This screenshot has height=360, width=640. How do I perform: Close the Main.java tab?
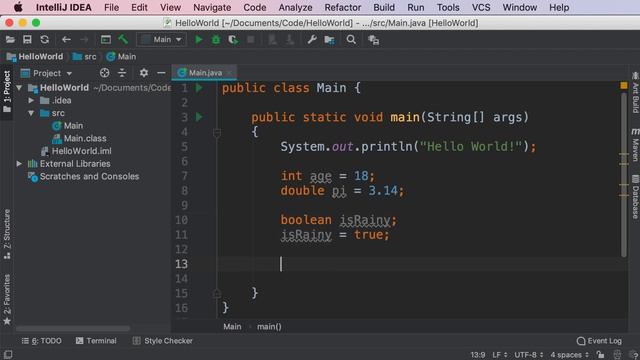(229, 73)
